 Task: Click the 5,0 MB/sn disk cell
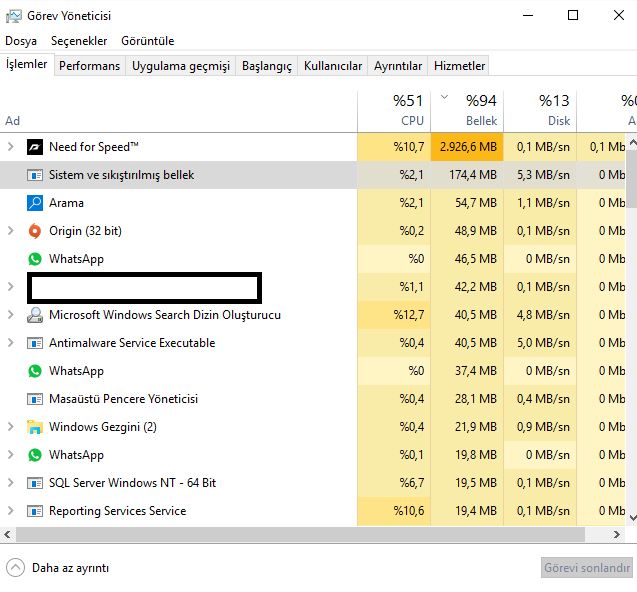[540, 343]
